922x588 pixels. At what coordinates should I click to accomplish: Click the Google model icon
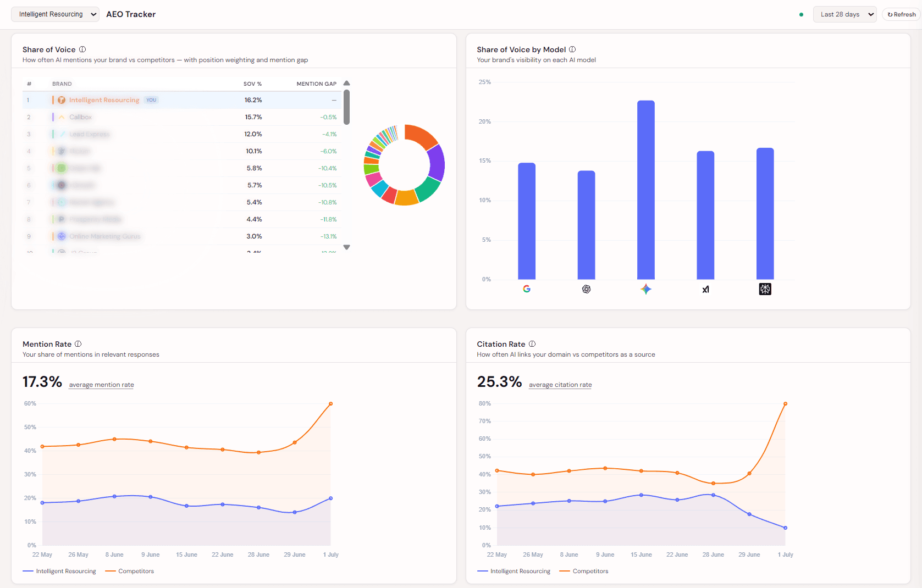[x=527, y=289]
